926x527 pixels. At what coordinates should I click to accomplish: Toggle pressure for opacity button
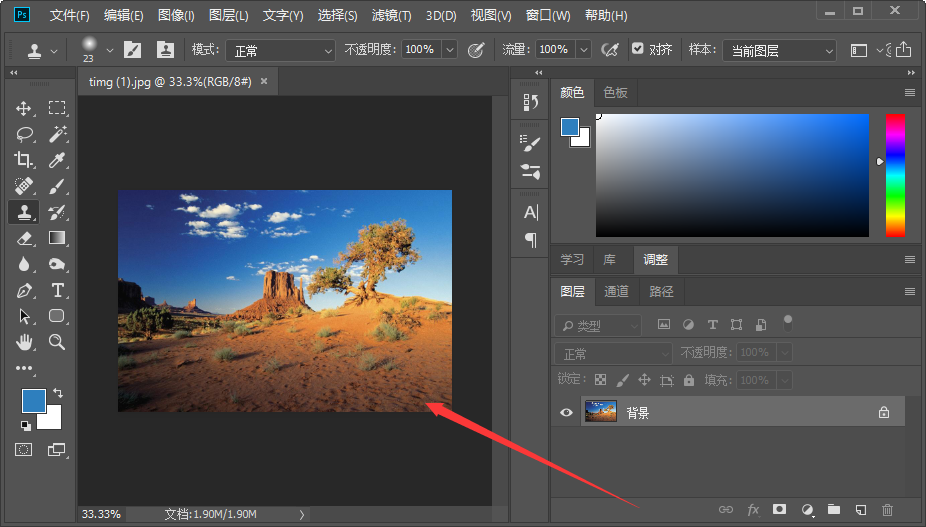(x=476, y=50)
